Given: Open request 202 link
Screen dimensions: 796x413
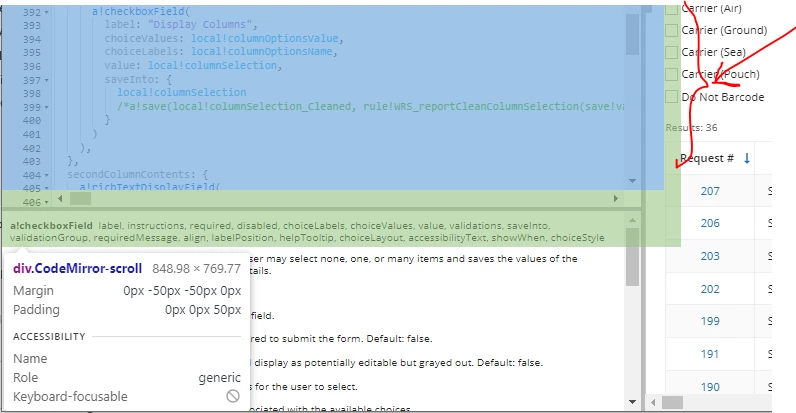Looking at the screenshot, I should (710, 289).
